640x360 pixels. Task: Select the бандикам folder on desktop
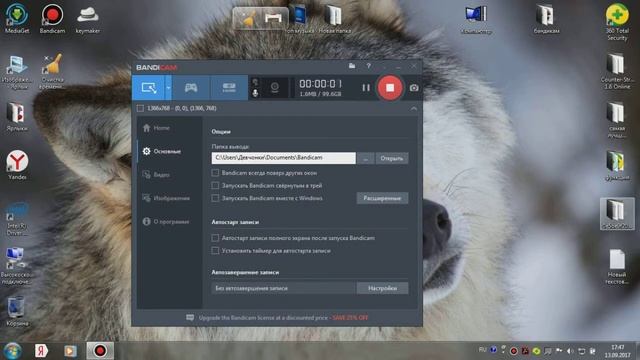(546, 19)
